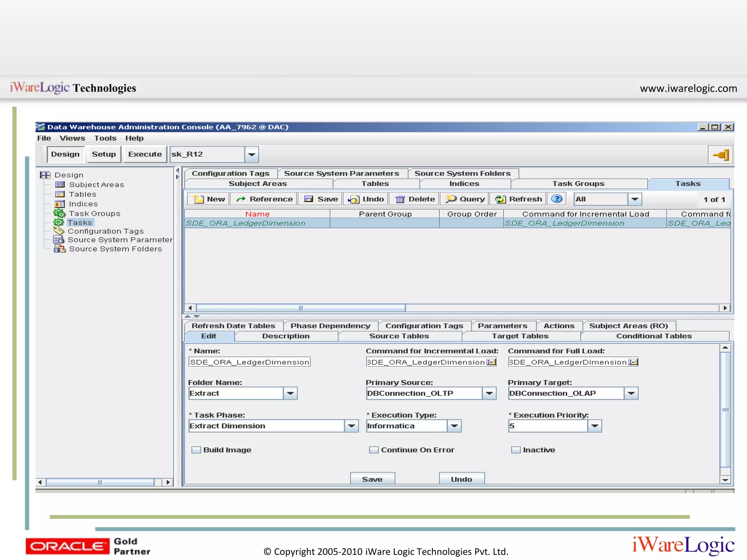Open Command for Full Load picker icon
This screenshot has width=747, height=560.
pyautogui.click(x=633, y=362)
